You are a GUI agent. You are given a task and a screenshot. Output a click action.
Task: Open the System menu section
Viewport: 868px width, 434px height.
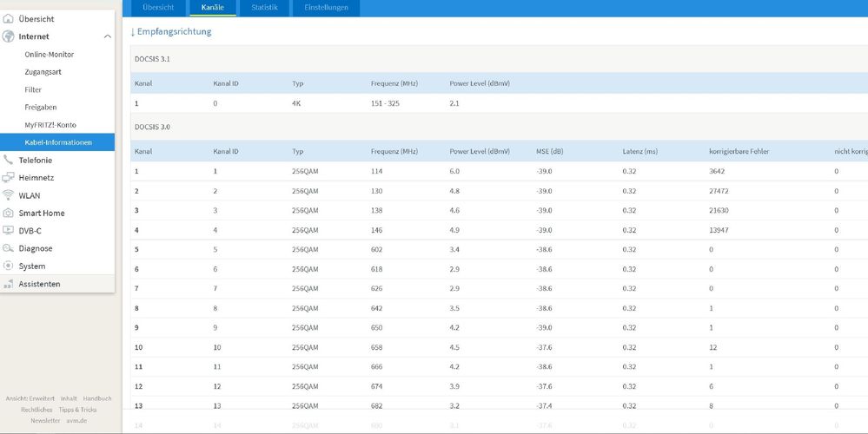[32, 266]
